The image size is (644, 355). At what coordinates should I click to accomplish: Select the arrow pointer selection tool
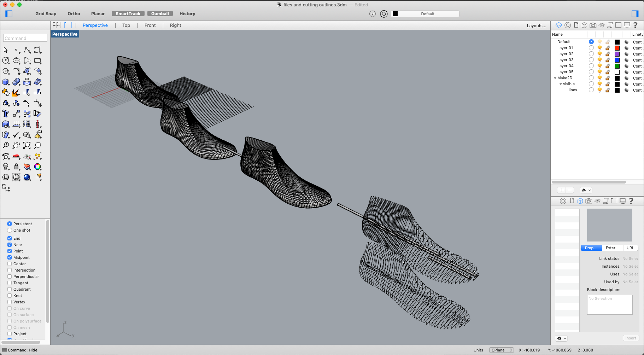[x=6, y=50]
